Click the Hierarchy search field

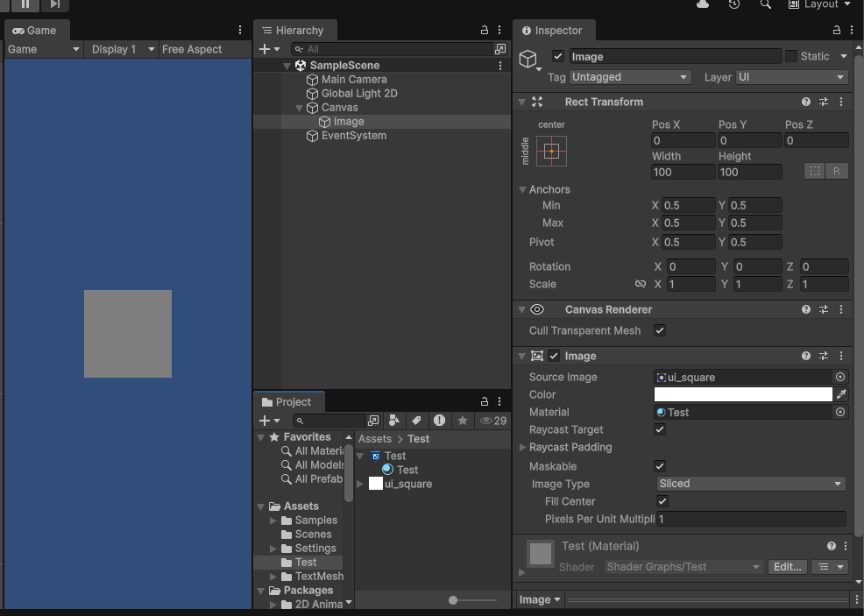pyautogui.click(x=393, y=49)
